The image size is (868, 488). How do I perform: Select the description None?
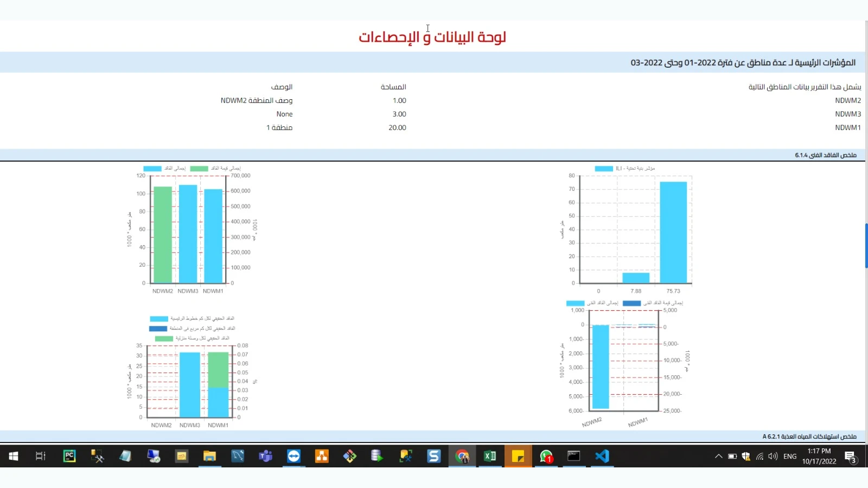tap(284, 114)
